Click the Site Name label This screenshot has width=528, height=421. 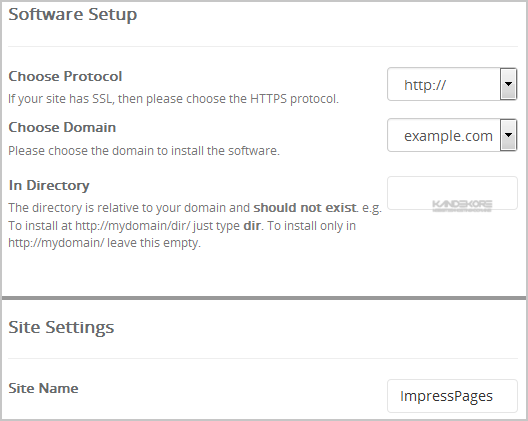click(x=43, y=388)
